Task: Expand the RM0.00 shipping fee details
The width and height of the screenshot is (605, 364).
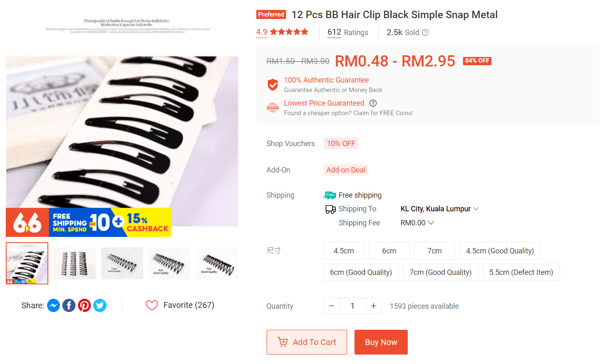Action: tap(417, 223)
